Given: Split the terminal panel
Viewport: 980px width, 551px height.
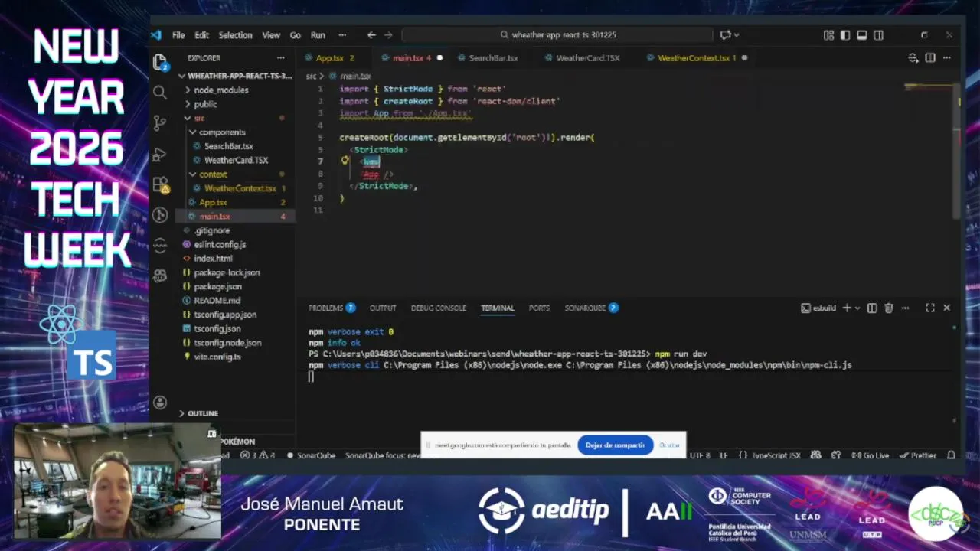Looking at the screenshot, I should [872, 308].
